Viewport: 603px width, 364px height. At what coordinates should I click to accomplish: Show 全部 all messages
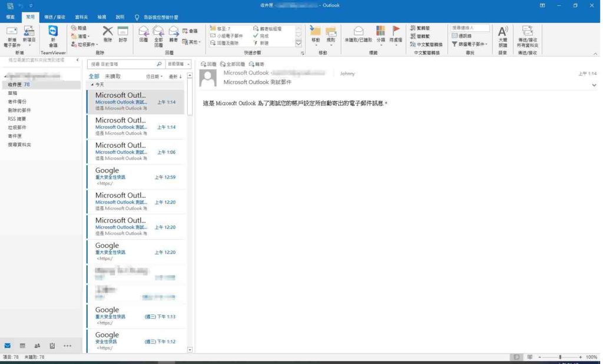coord(94,76)
